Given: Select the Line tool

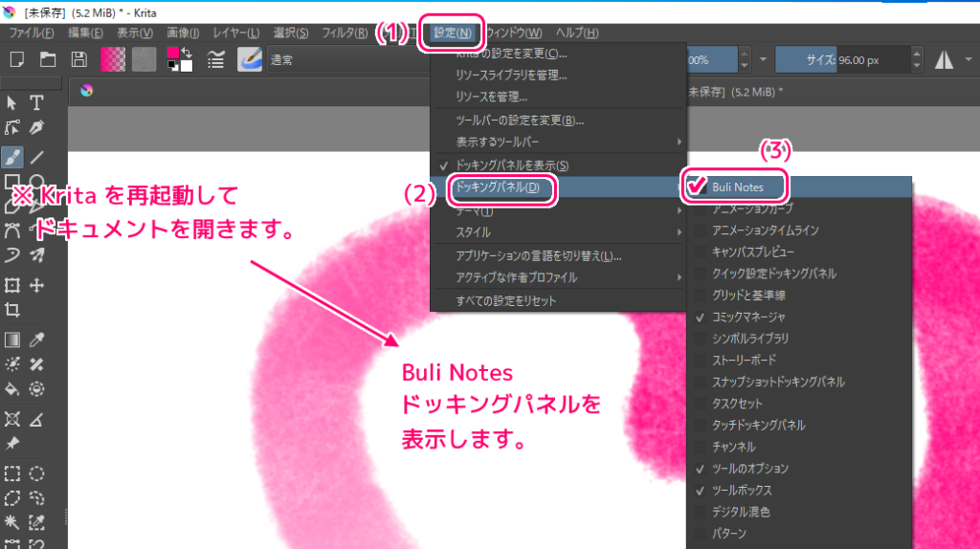Looking at the screenshot, I should (x=37, y=157).
